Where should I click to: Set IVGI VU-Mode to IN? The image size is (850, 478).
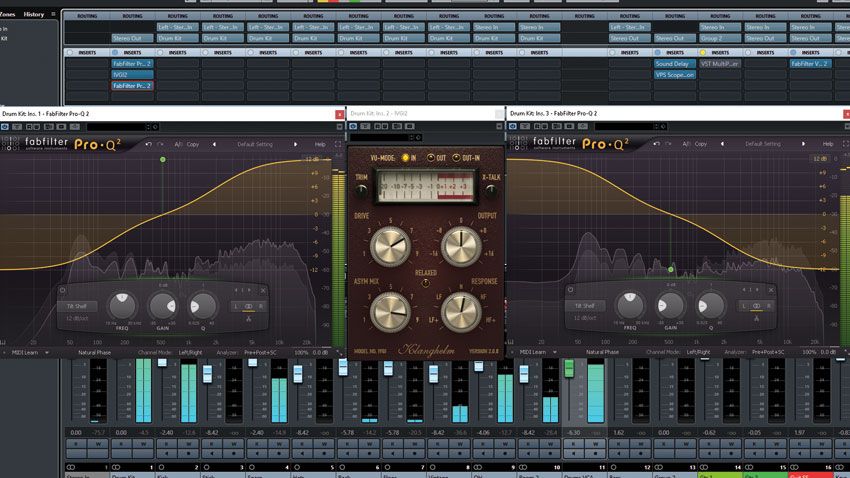407,158
